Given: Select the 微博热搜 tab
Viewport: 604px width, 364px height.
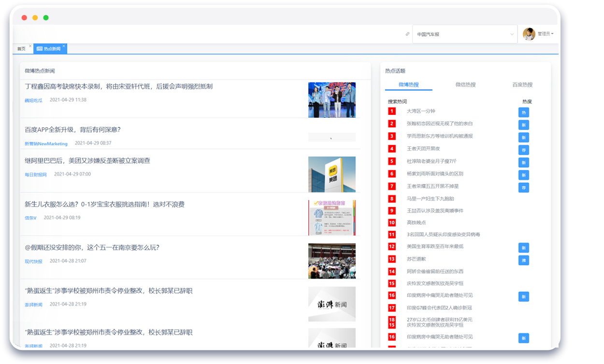Looking at the screenshot, I should tap(409, 84).
